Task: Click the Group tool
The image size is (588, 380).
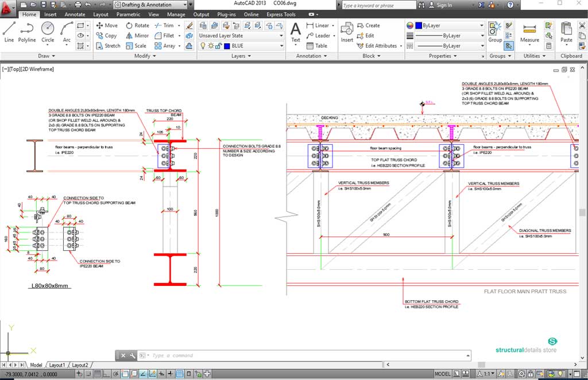Action: point(495,33)
